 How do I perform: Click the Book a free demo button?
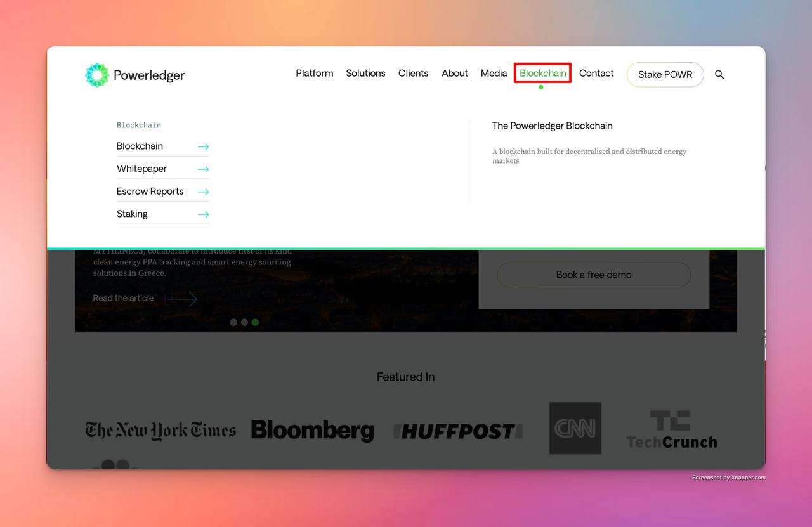pos(594,275)
